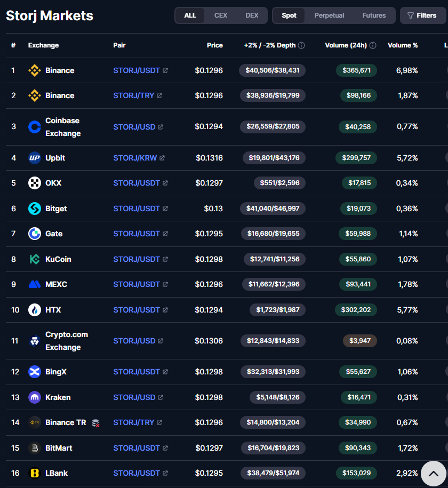Click the info icon beside Volume (24h)
Viewport: 448px width, 488px height.
[x=373, y=45]
